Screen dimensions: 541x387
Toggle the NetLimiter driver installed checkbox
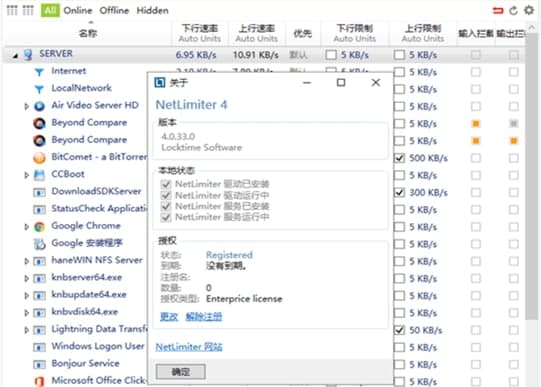click(x=166, y=184)
